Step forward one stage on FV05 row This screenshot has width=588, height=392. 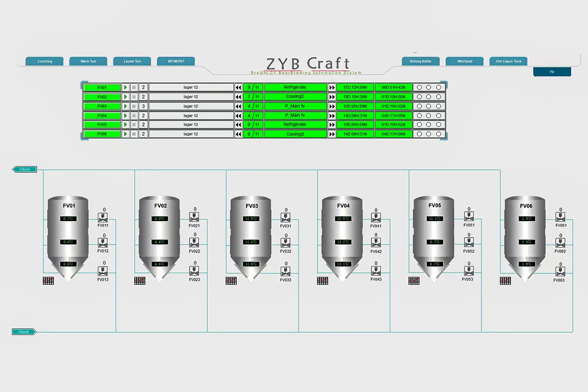[x=332, y=124]
